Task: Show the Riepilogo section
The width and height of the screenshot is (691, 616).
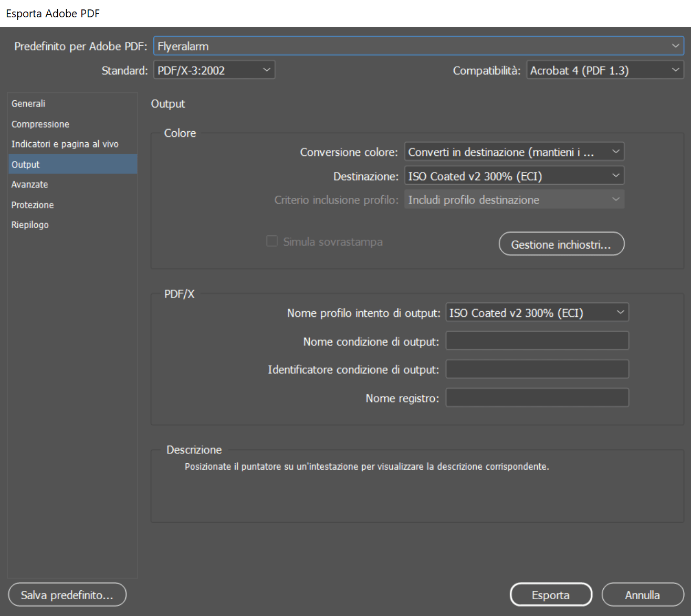Action: coord(30,225)
